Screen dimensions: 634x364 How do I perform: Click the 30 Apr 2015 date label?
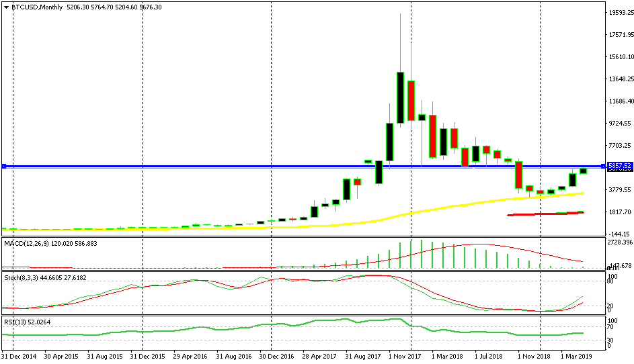coord(61,357)
